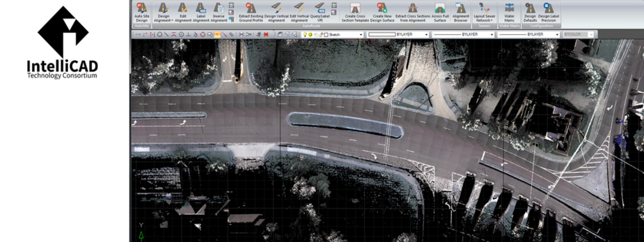The height and width of the screenshot is (242, 644).
Task: Toggle the Sketch layer freeze sun icon
Action: (310, 34)
